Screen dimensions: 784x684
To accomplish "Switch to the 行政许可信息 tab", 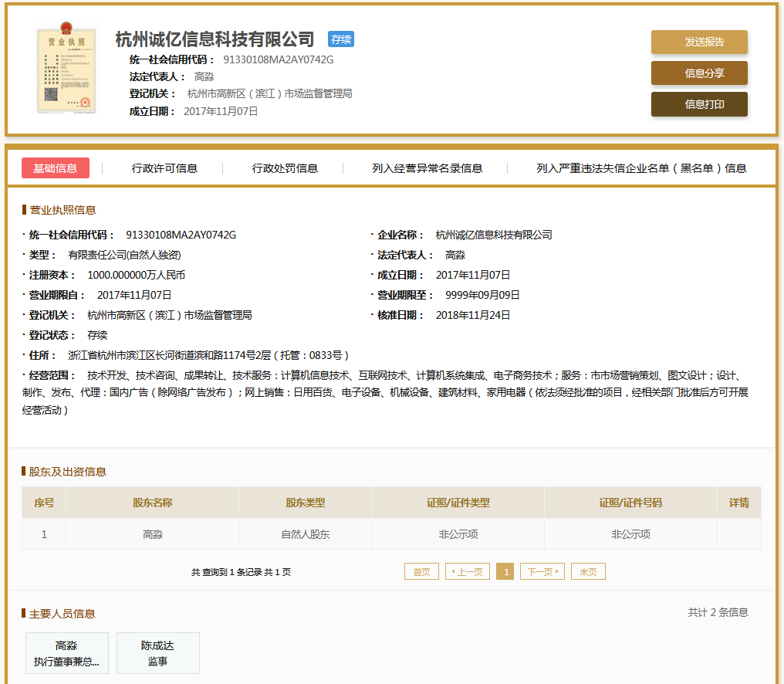I will [x=164, y=168].
